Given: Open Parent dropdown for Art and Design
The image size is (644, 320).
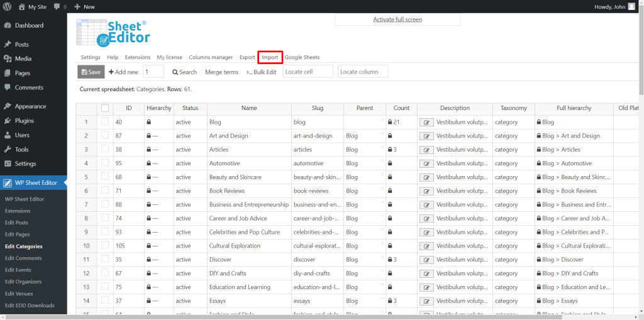Looking at the screenshot, I should 382,133.
